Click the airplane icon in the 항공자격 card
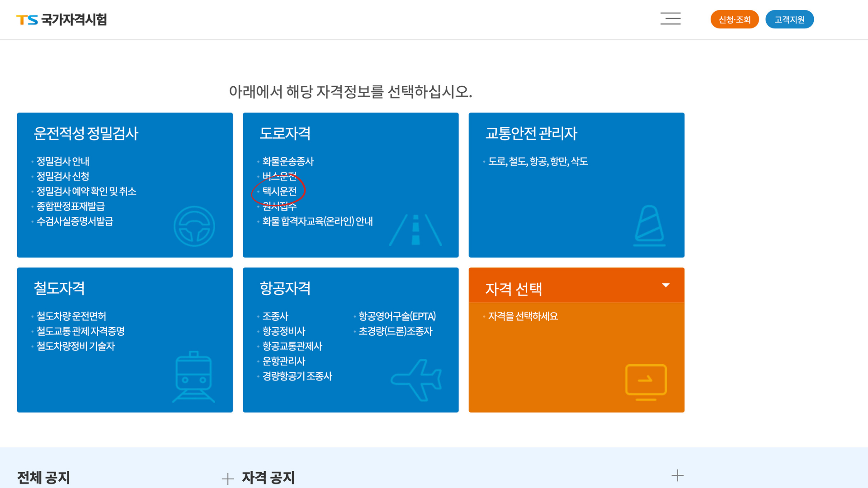The height and width of the screenshot is (488, 868). pos(416,380)
